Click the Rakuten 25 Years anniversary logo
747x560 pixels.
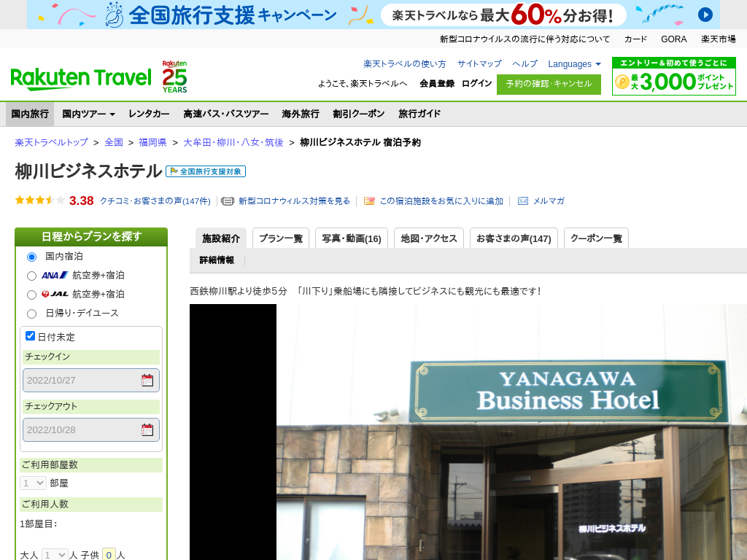point(174,77)
